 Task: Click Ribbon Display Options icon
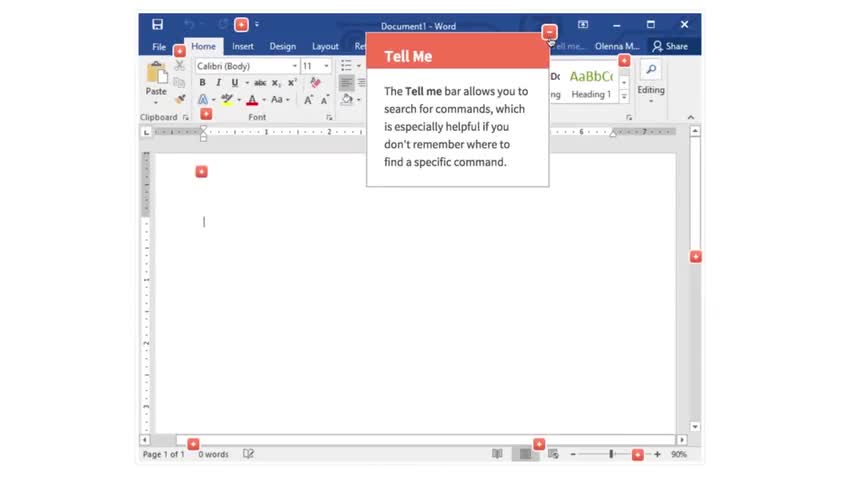(582, 25)
